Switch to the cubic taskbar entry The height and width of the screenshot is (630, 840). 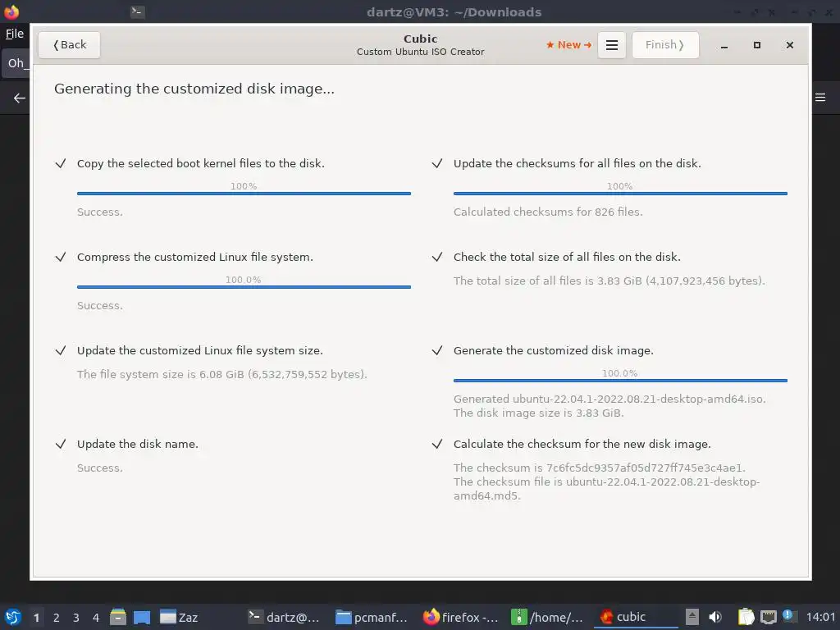636,617
